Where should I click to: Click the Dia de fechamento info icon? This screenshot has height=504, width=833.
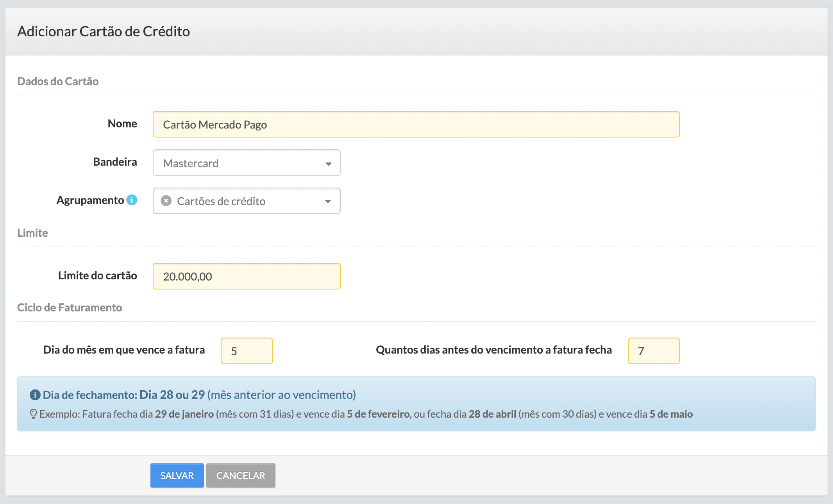click(35, 395)
